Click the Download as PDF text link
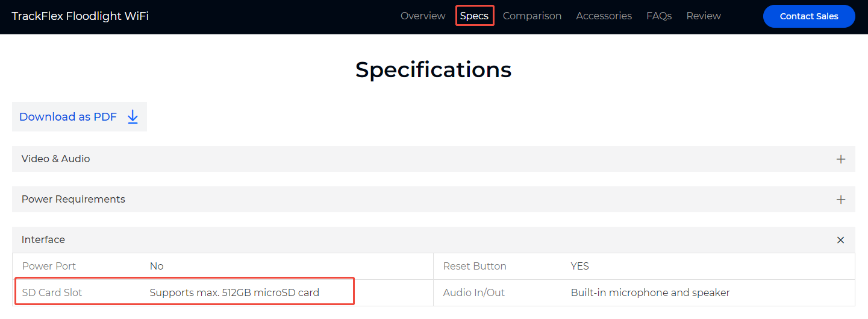This screenshot has height=319, width=868. coord(68,117)
